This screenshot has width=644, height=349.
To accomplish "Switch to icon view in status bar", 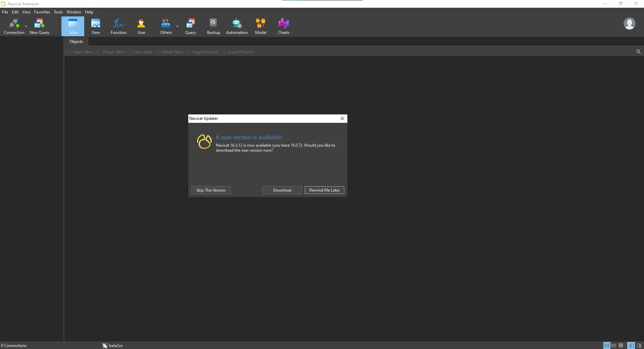I will [x=607, y=345].
